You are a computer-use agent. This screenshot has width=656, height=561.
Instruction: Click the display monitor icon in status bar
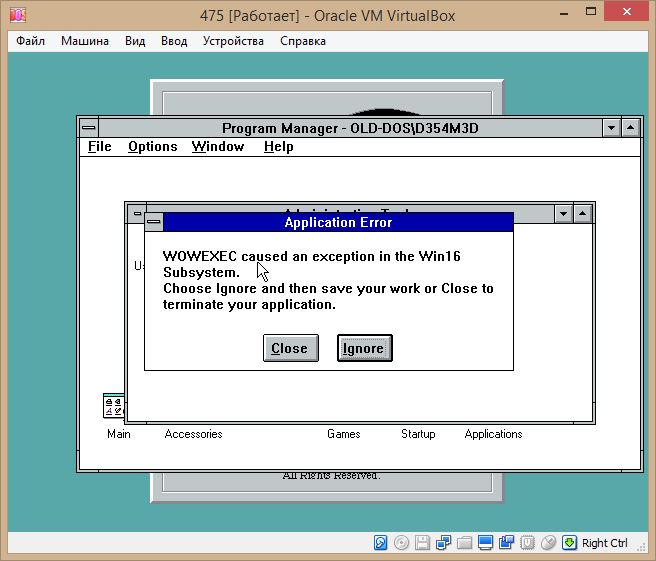[x=485, y=543]
